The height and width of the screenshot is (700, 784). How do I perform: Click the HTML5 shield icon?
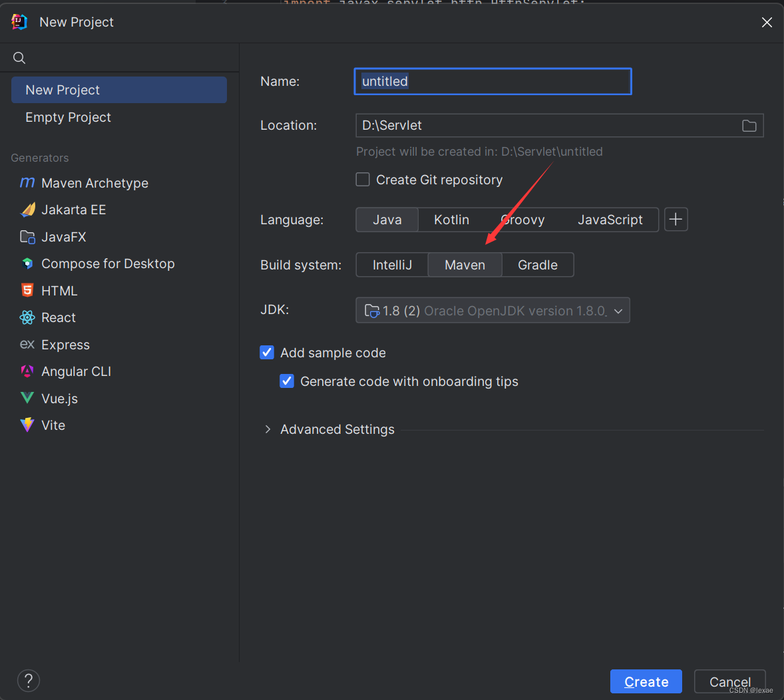(27, 291)
